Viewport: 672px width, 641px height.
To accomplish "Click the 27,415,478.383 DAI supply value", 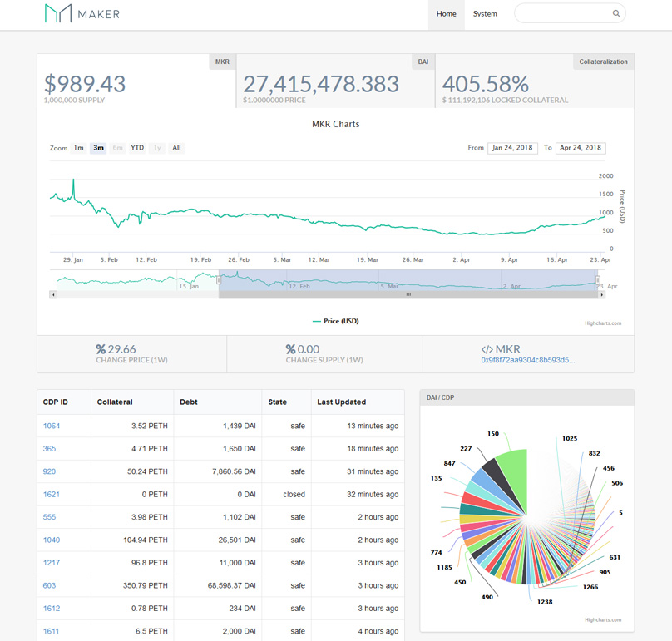I will tap(321, 84).
